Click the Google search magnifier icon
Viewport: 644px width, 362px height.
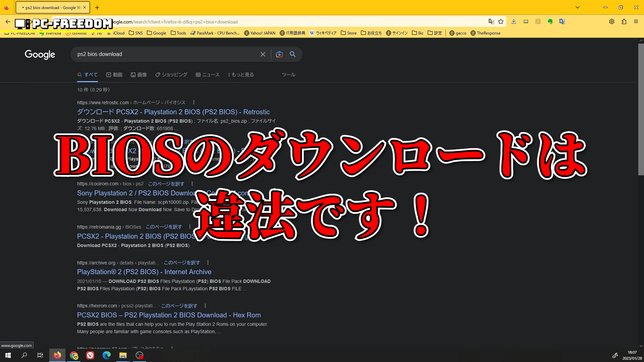coord(292,54)
